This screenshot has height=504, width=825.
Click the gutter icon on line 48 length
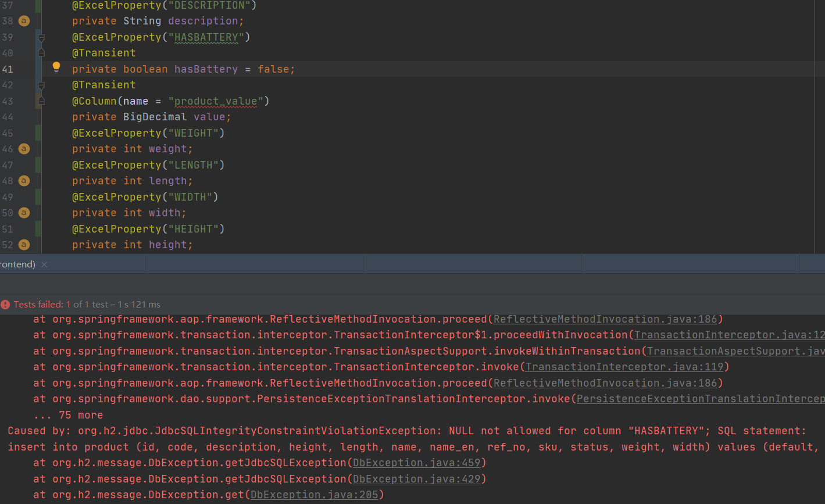(x=24, y=181)
